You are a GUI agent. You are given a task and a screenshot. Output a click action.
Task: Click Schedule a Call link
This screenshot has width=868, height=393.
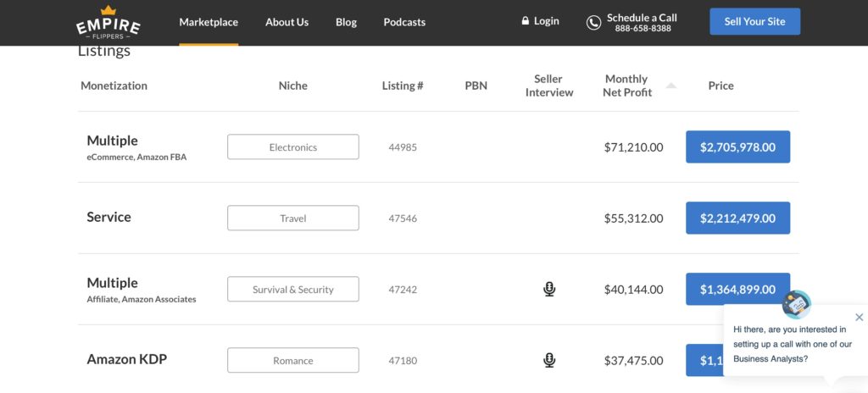tap(642, 18)
